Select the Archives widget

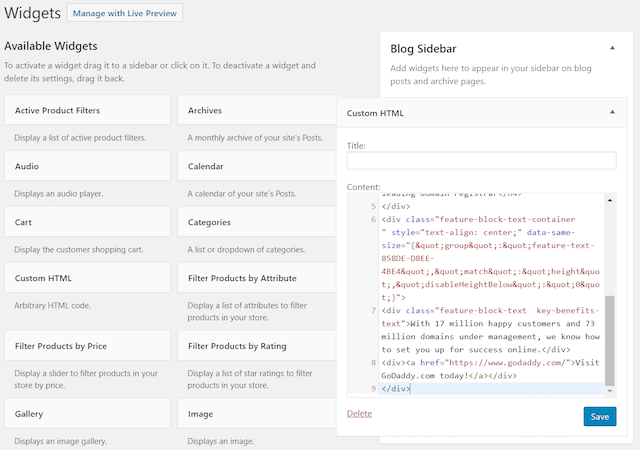pyautogui.click(x=257, y=110)
